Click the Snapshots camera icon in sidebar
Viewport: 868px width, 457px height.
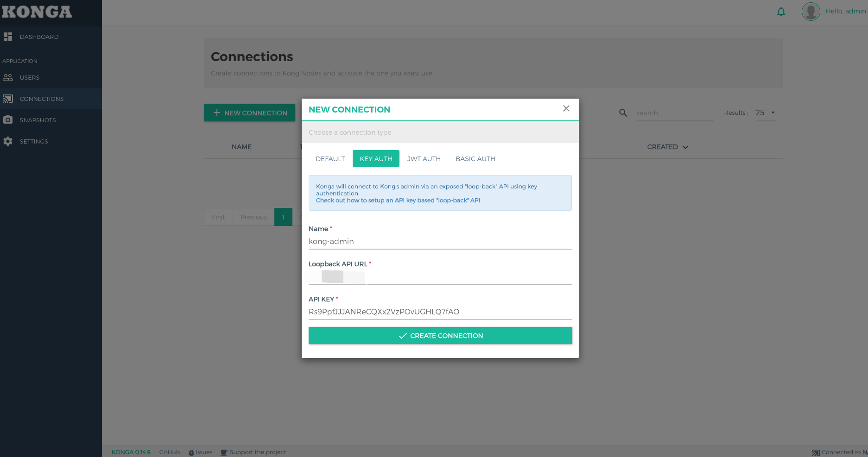point(8,120)
